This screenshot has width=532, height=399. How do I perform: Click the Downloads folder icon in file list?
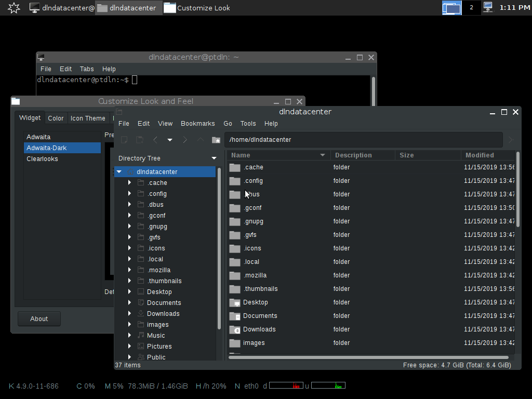coord(234,329)
